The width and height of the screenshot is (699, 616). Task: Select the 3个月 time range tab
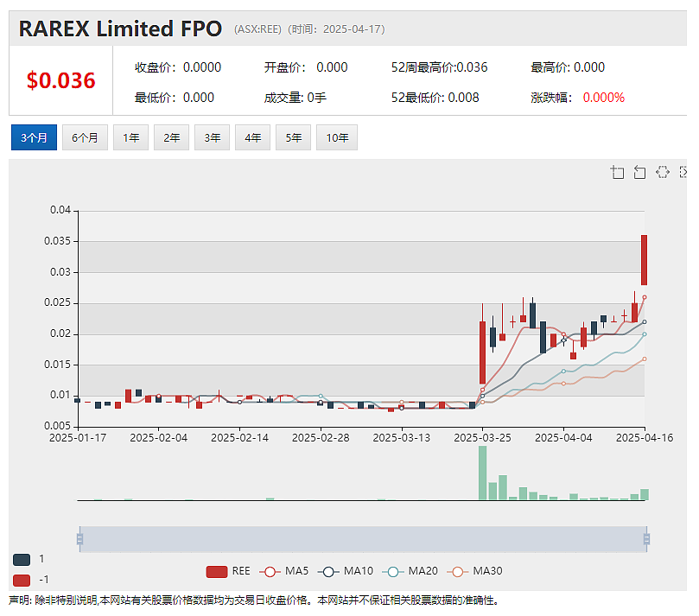tap(34, 137)
